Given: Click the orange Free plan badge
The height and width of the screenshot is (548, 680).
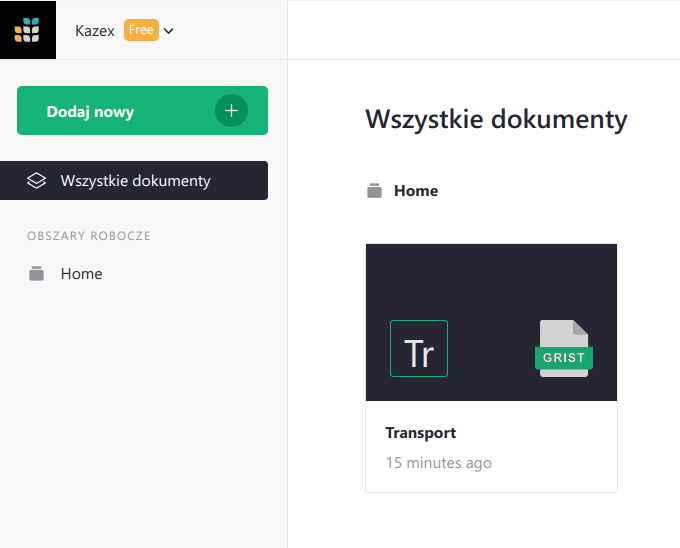Looking at the screenshot, I should (141, 30).
